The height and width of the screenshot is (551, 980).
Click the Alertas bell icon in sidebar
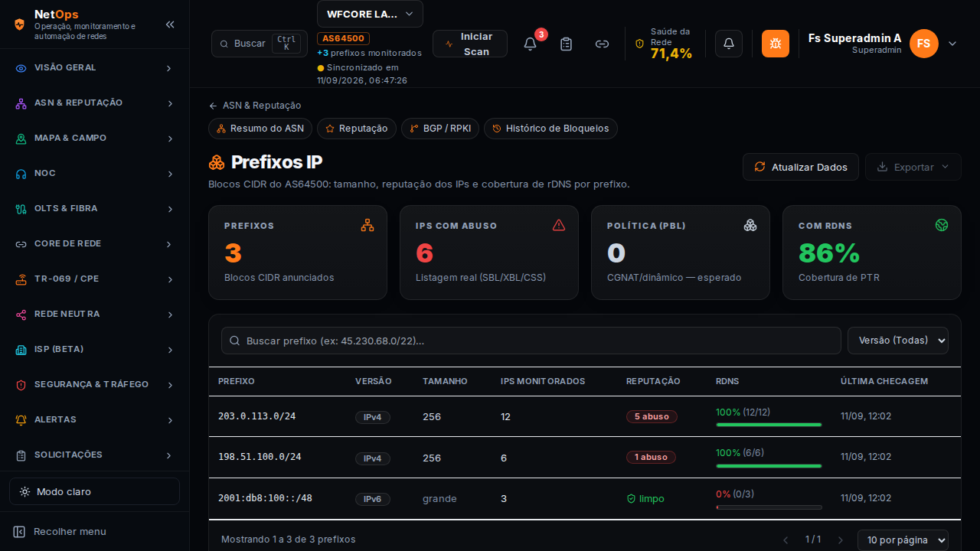(21, 420)
